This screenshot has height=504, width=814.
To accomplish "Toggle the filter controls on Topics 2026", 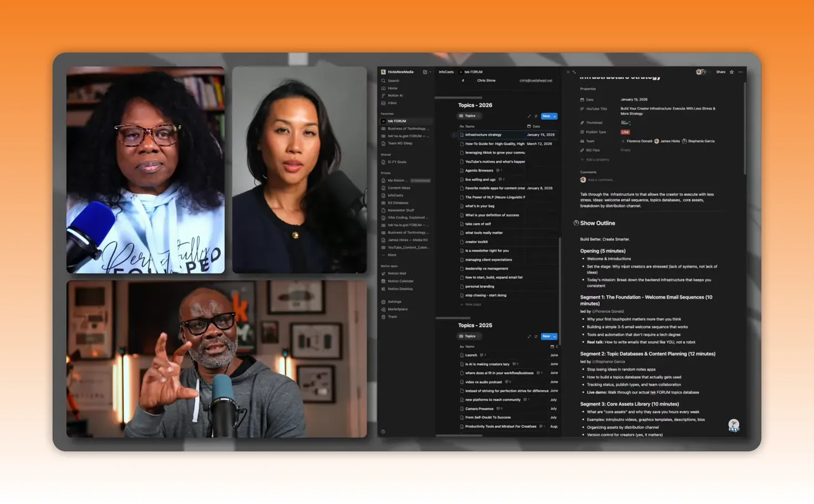I will 535,116.
